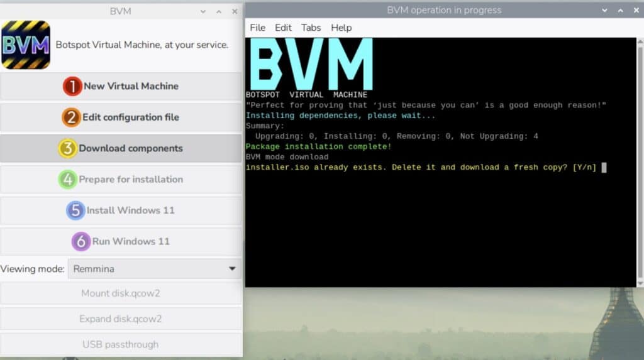Click the red number 1 icon
The image size is (644, 360).
[x=72, y=86]
